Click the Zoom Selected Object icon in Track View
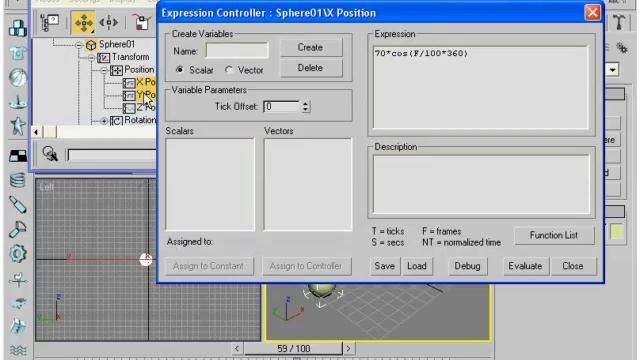640x360 pixels. coord(50,154)
